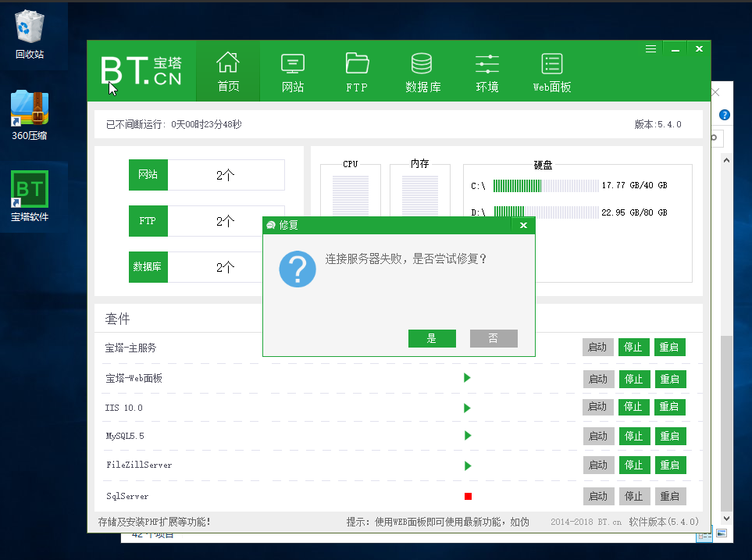Click the question mark icon in 修复 dialog

[298, 269]
